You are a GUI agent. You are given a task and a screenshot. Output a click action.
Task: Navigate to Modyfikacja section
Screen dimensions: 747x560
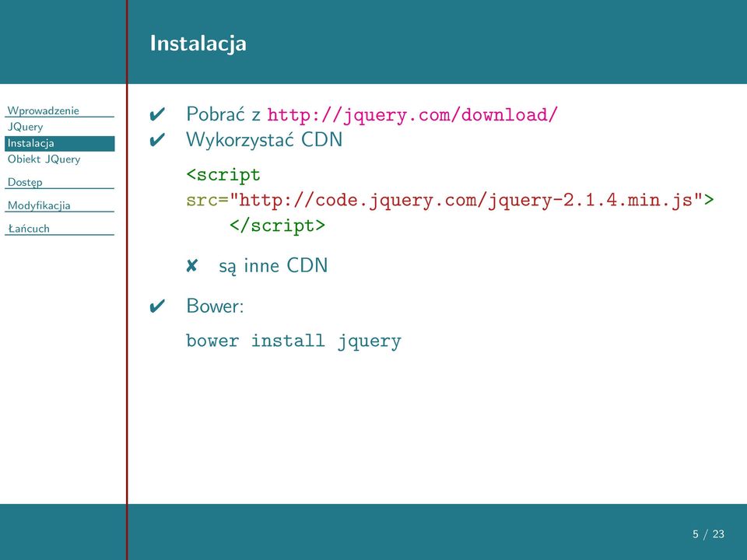(39, 205)
